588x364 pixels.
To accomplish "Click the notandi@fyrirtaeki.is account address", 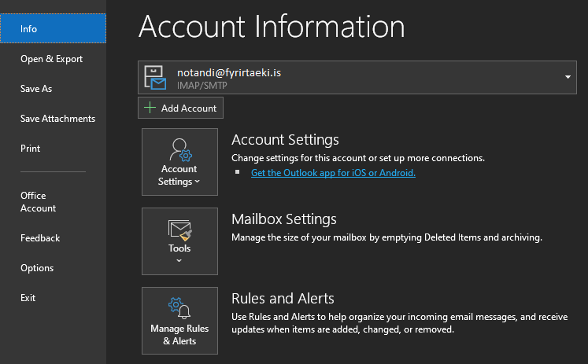I will [229, 72].
